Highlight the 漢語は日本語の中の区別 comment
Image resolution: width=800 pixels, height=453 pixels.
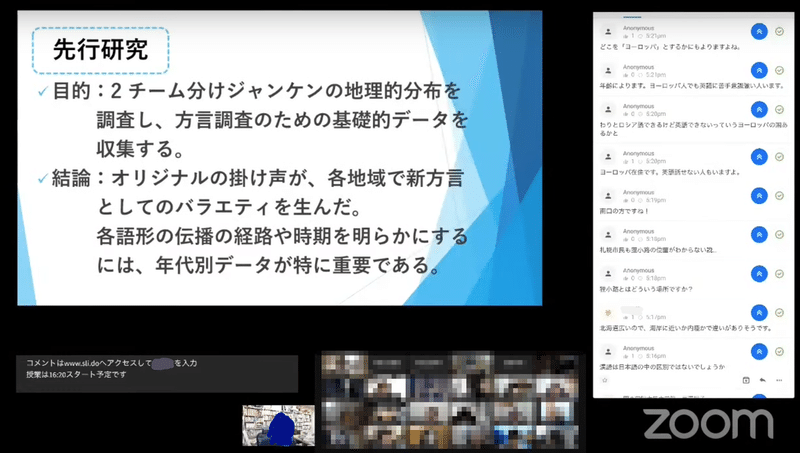pos(759,351)
